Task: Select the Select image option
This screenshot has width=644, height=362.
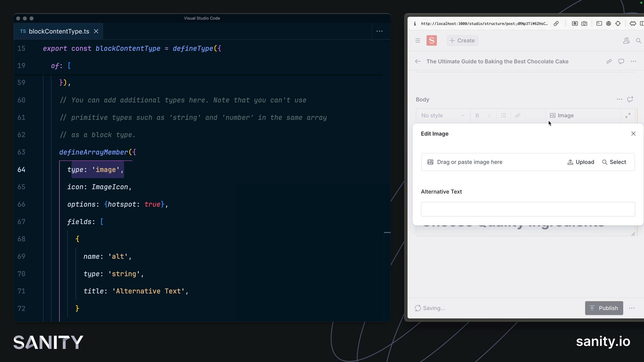Action: tap(615, 162)
